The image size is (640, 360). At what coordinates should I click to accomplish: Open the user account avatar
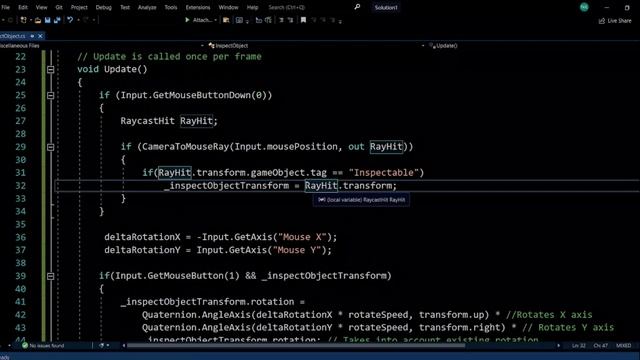coord(584,7)
